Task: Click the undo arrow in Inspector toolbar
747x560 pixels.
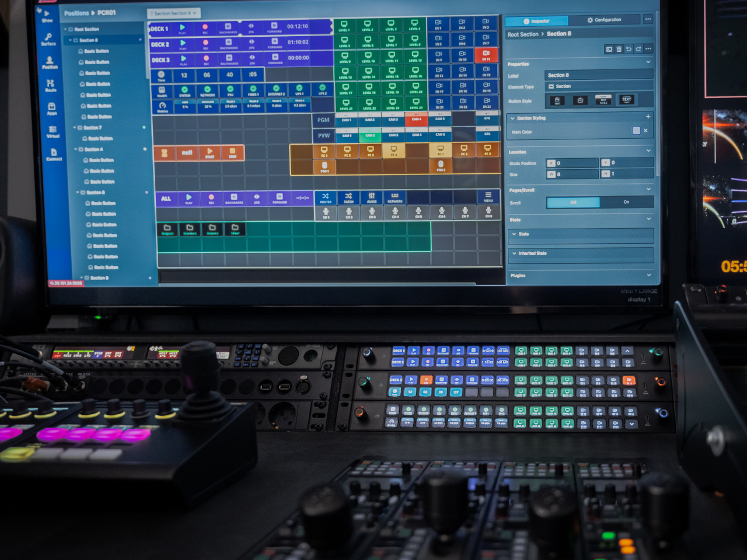Action: tap(629, 49)
